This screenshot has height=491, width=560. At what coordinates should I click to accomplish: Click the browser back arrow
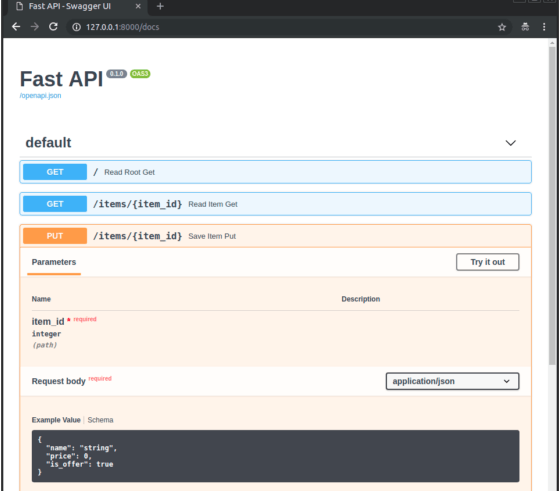tap(16, 27)
